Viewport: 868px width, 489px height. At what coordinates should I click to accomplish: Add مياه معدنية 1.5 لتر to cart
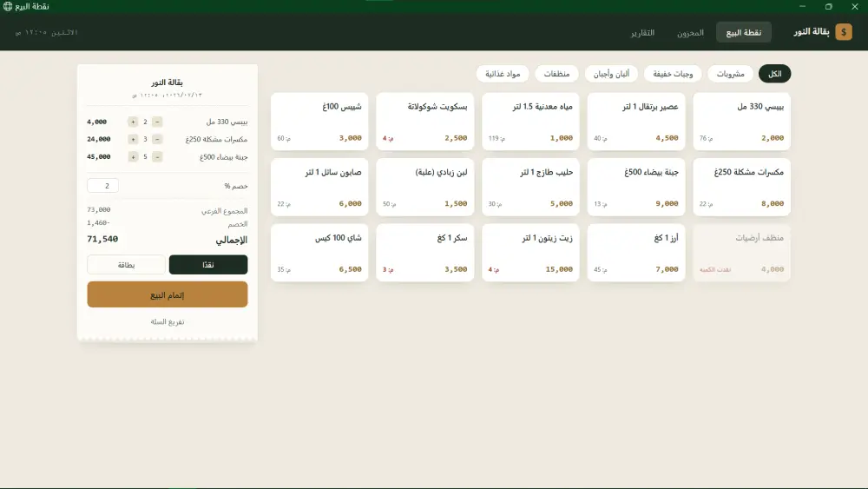pyautogui.click(x=530, y=122)
